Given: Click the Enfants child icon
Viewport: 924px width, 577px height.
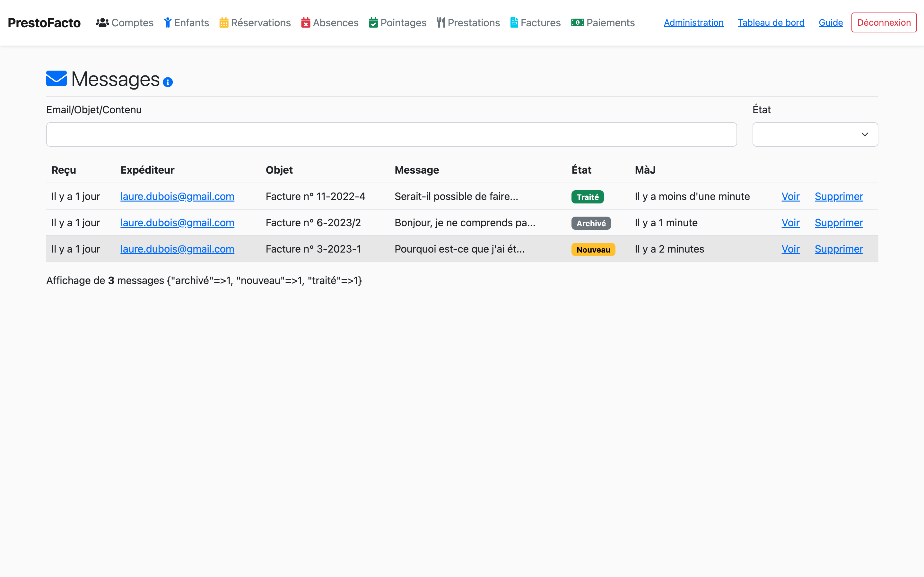Looking at the screenshot, I should click(168, 22).
